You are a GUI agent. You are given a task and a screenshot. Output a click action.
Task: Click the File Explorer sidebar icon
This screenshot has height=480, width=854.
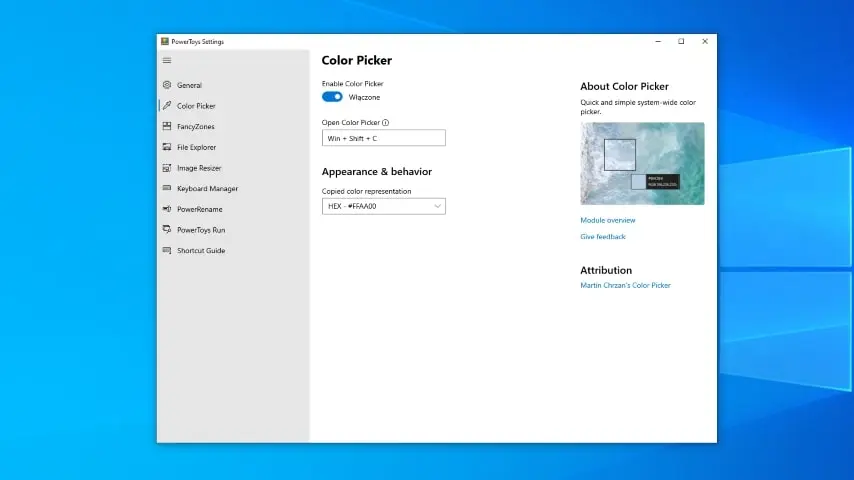coord(167,147)
